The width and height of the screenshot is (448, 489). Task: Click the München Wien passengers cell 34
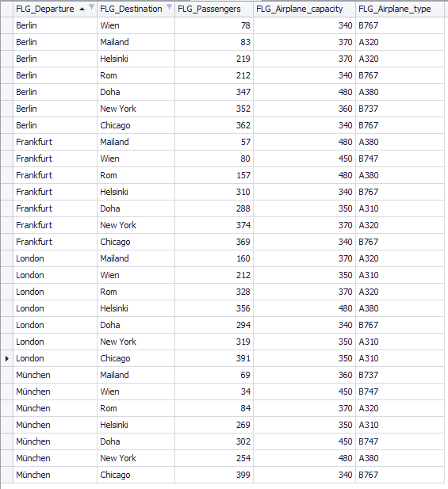pyautogui.click(x=214, y=392)
